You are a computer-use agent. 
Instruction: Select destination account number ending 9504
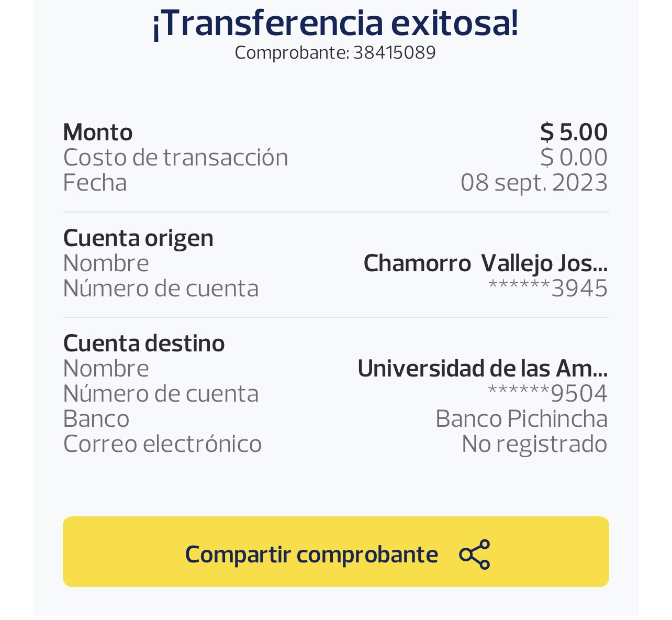point(547,394)
